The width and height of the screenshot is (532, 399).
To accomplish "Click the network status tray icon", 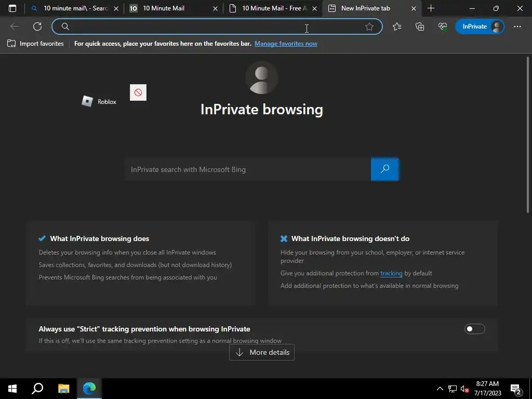I will 453,389.
